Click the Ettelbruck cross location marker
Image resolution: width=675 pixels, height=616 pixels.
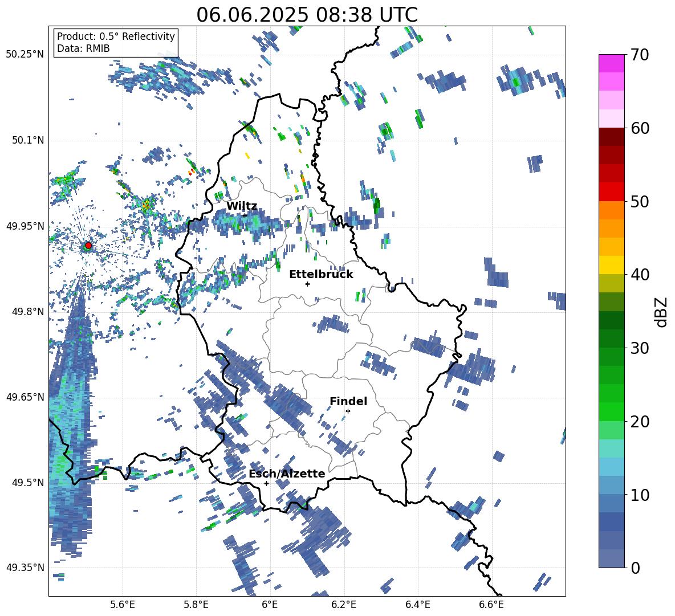[307, 284]
